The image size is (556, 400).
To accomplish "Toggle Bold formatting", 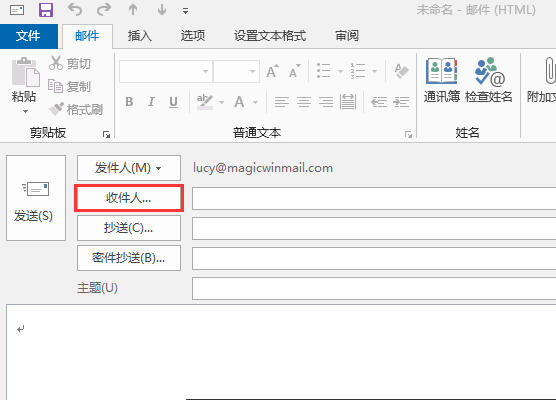I will 129,102.
